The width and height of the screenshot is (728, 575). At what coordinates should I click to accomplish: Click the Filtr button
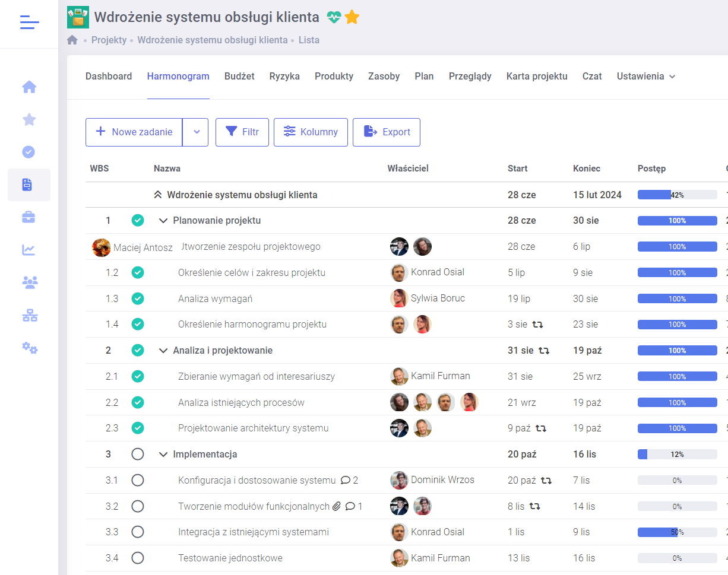tap(242, 132)
